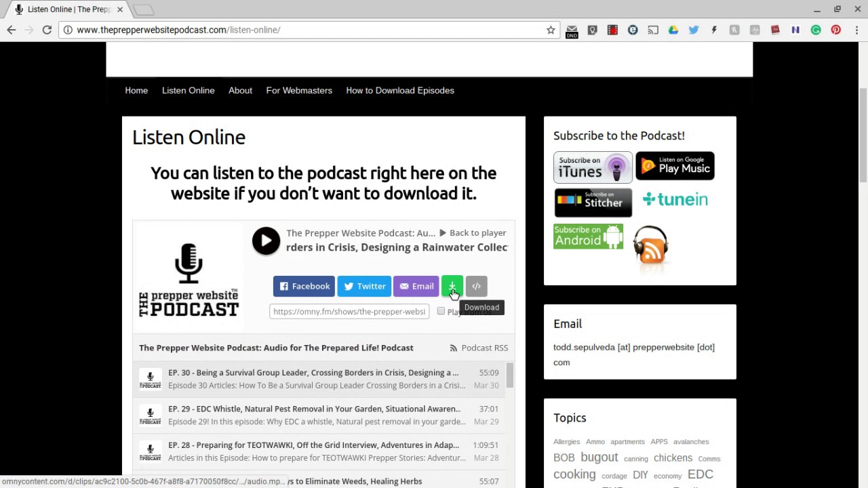Select episode EP. 30 in playlist
The height and width of the screenshot is (488, 868).
pos(319,379)
